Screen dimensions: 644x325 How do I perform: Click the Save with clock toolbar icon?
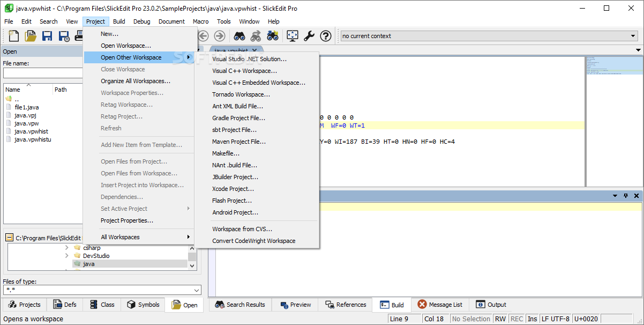(x=64, y=36)
